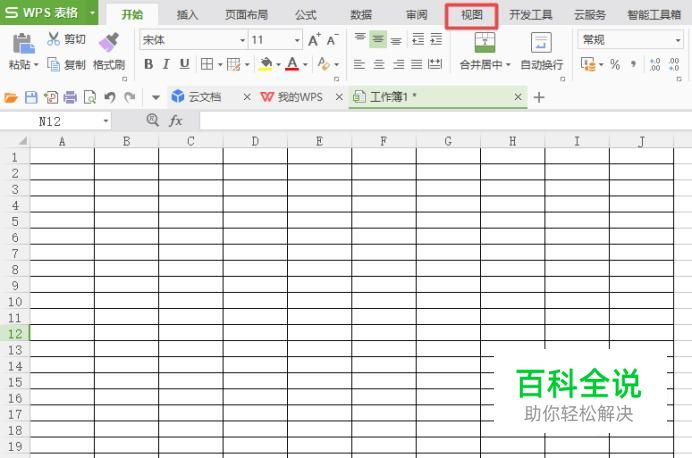Click the formula bar input field

(446, 120)
